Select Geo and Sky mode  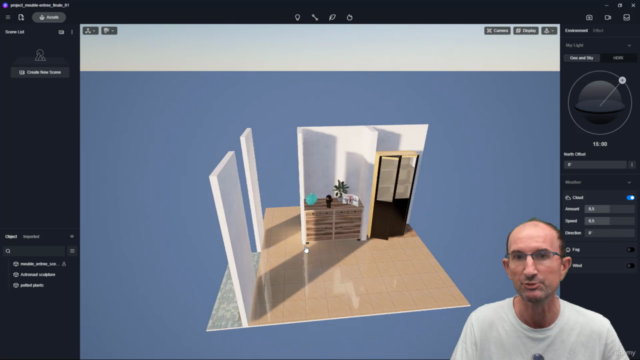(x=582, y=58)
